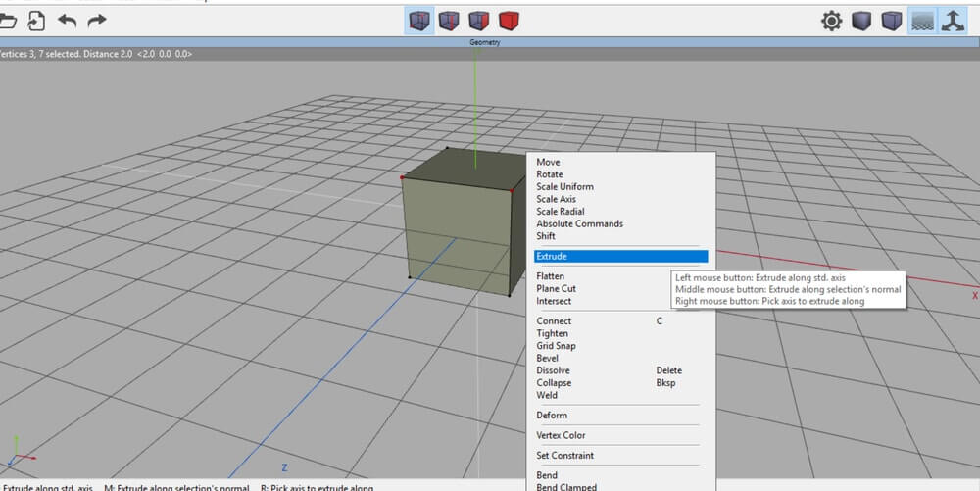Viewport: 980px width, 491px height.
Task: Pick Bevel from the vertex menu
Action: coord(547,359)
